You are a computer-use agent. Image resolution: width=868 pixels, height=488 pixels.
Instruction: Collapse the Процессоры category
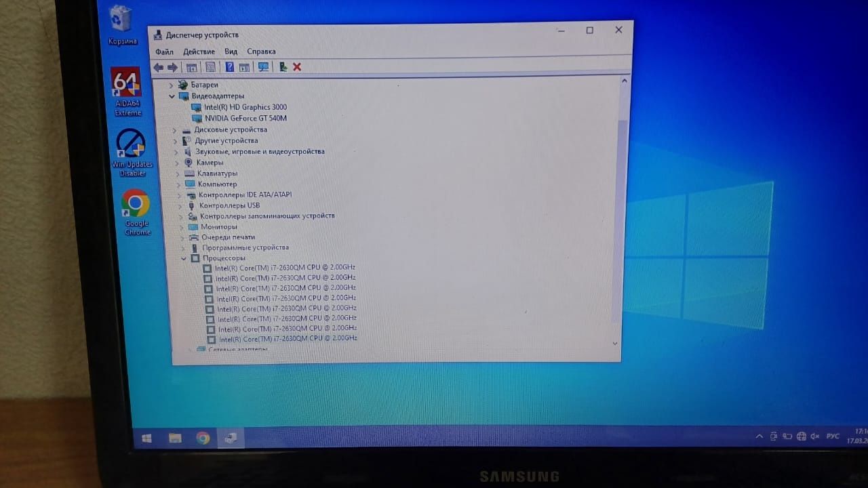tap(184, 258)
